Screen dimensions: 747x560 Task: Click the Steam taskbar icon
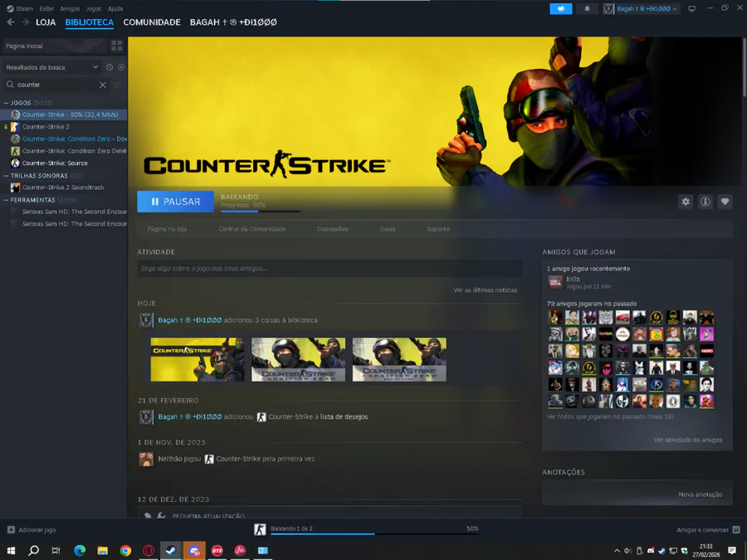click(171, 551)
